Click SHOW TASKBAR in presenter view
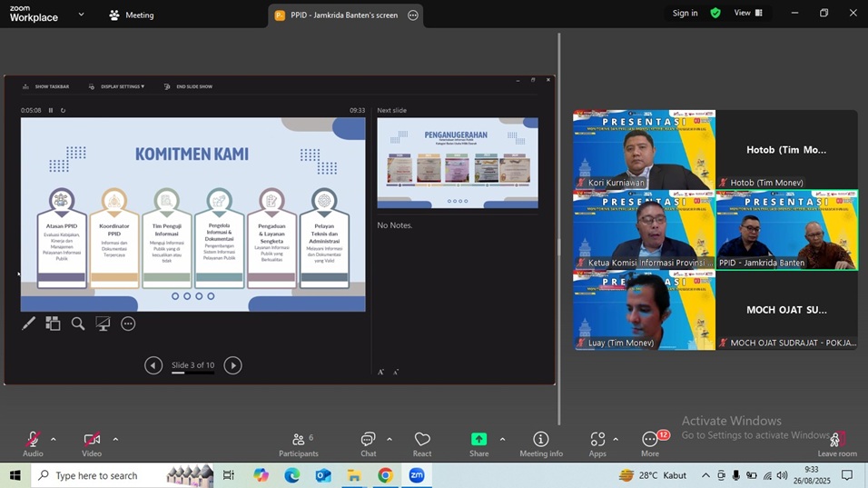Viewport: 868px width, 488px height. pos(46,86)
